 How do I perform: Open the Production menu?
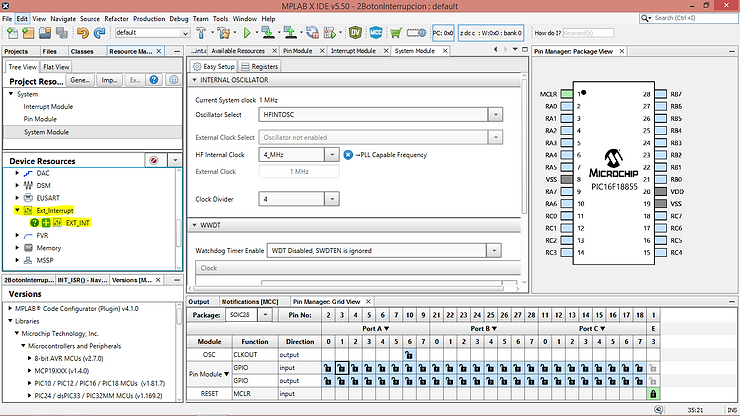click(149, 19)
